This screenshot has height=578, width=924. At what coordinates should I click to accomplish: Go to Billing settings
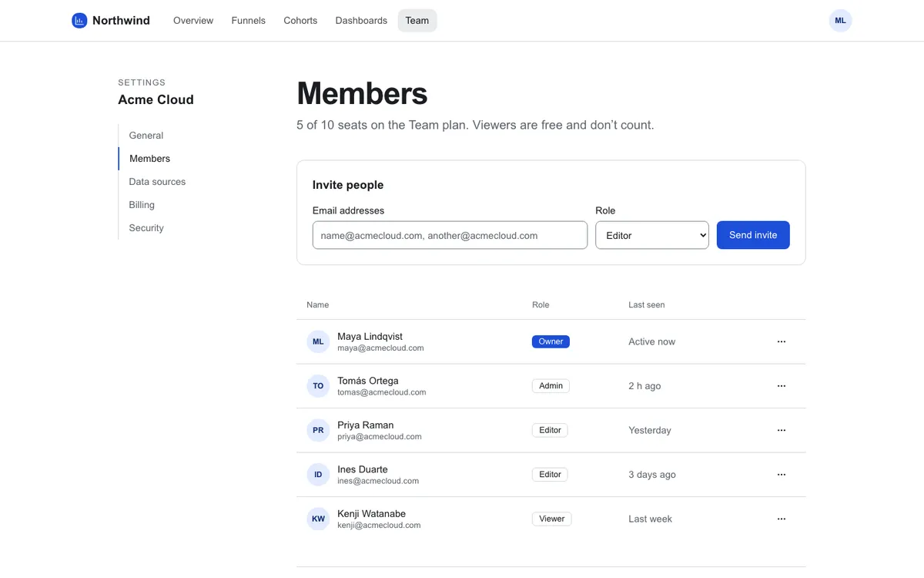[x=142, y=205]
